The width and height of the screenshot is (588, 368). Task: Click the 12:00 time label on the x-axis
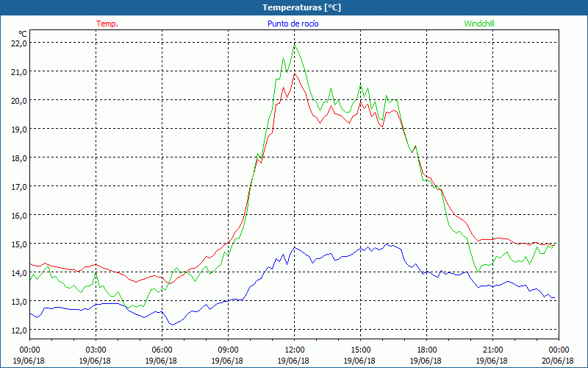click(x=295, y=350)
